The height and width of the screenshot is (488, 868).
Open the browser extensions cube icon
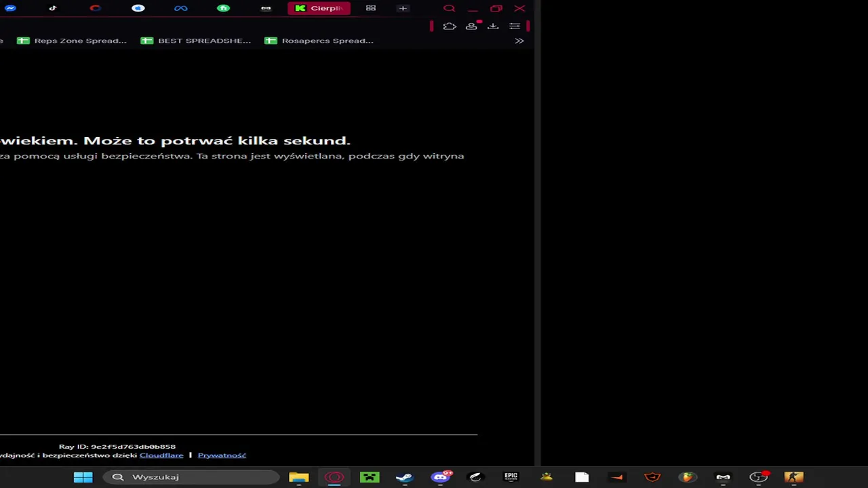tap(450, 26)
